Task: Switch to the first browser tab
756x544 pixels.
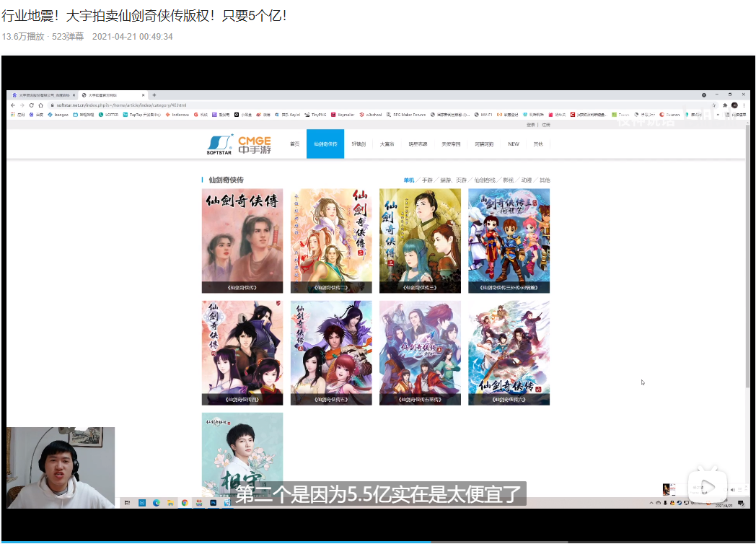Action: click(43, 95)
